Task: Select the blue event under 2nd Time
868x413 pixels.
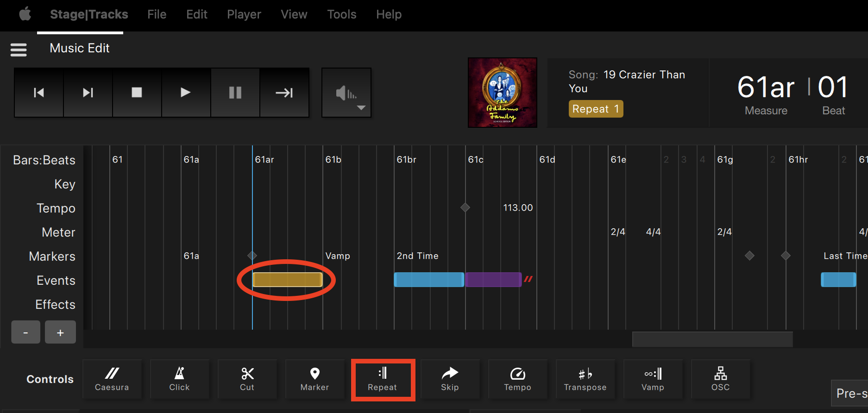Action: 429,280
